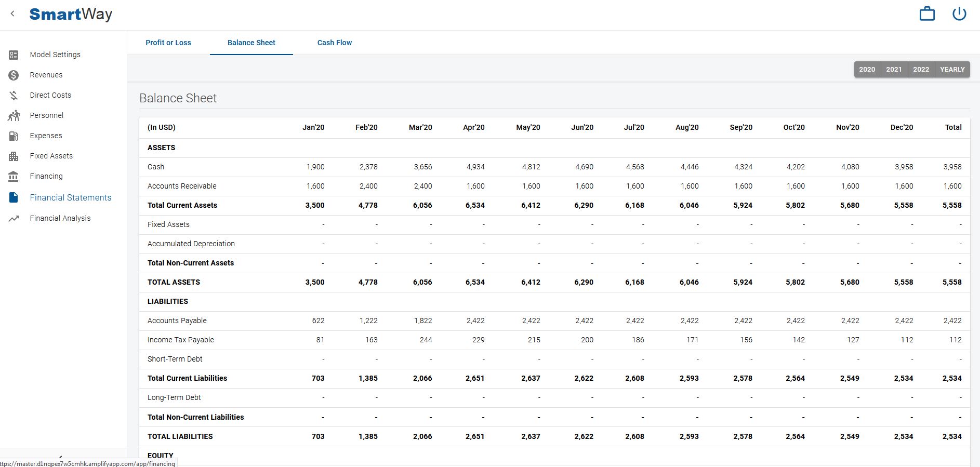The image size is (980, 467).
Task: Collapse the sidebar using bottom chevron
Action: click(x=61, y=456)
